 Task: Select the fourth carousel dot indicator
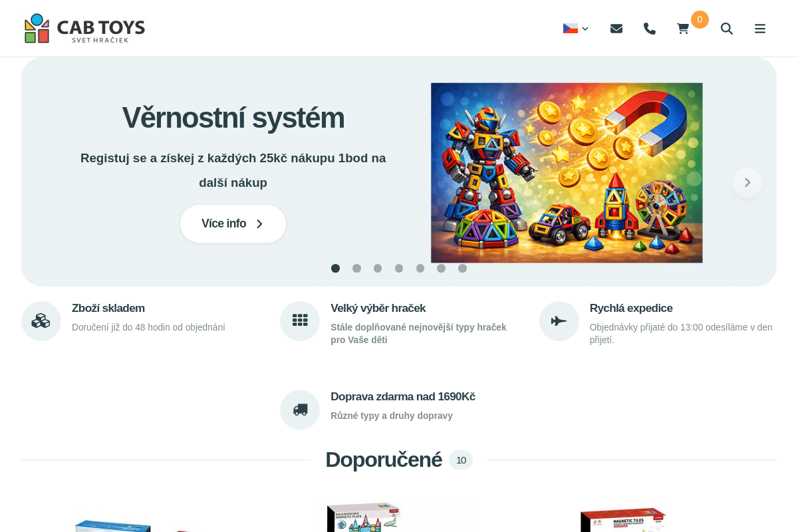point(399,268)
